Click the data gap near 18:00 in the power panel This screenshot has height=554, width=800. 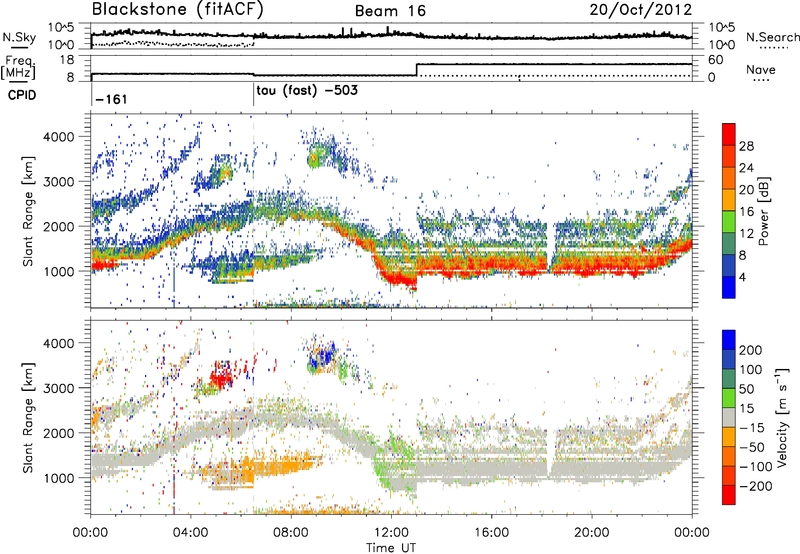549,247
